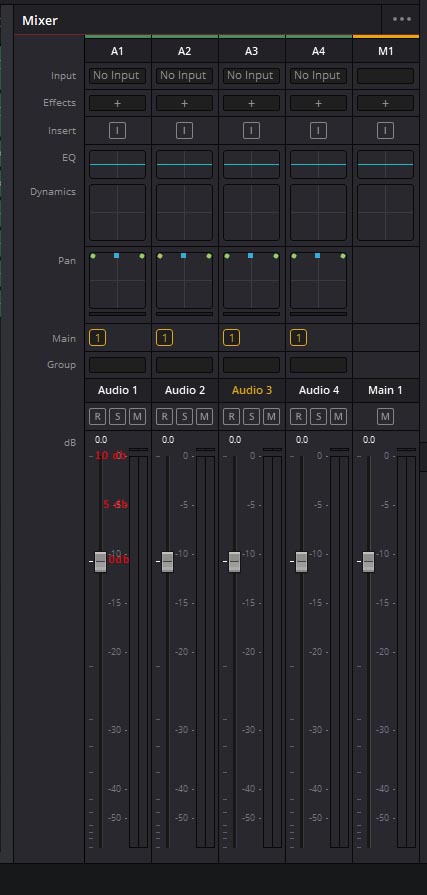Open the EQ graph for M1 bus
This screenshot has width=427, height=895.
coord(385,164)
